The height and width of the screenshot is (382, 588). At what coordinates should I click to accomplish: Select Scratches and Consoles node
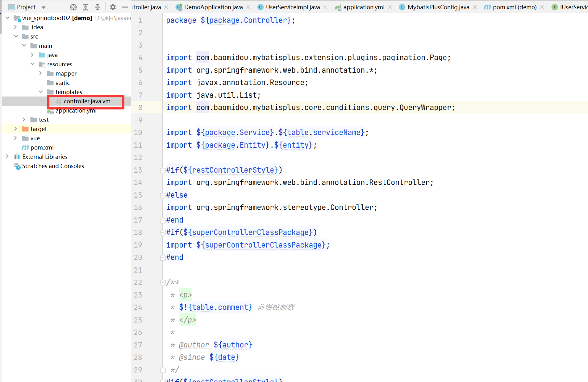(x=53, y=166)
